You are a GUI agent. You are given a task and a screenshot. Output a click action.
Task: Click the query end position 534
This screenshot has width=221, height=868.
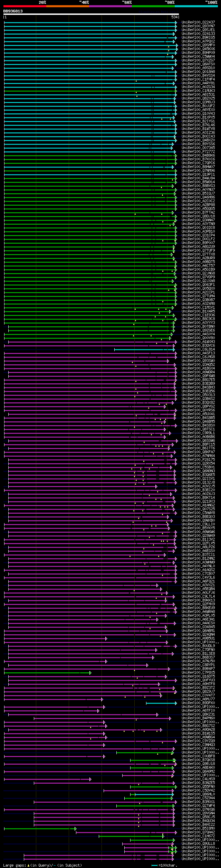(x=174, y=17)
